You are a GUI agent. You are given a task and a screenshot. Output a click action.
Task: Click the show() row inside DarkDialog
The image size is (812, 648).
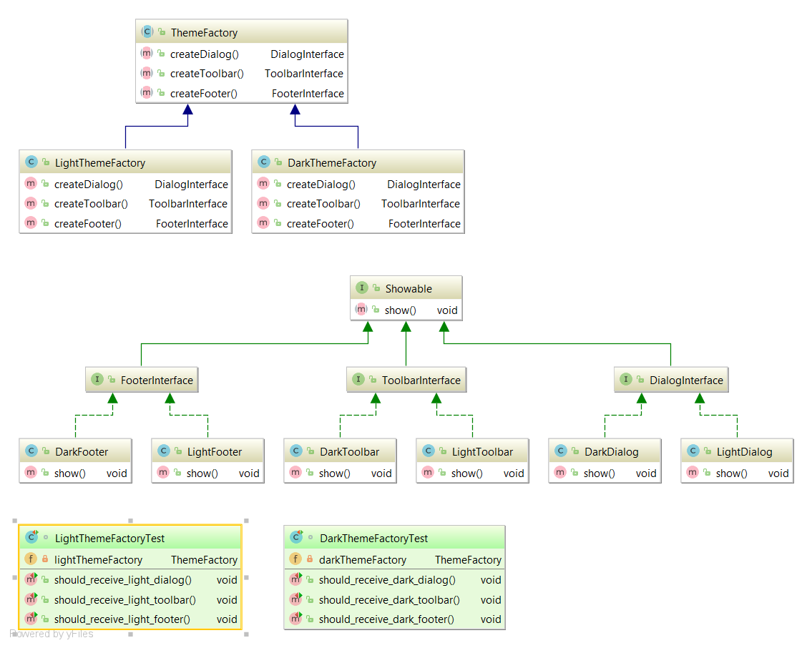coord(605,473)
